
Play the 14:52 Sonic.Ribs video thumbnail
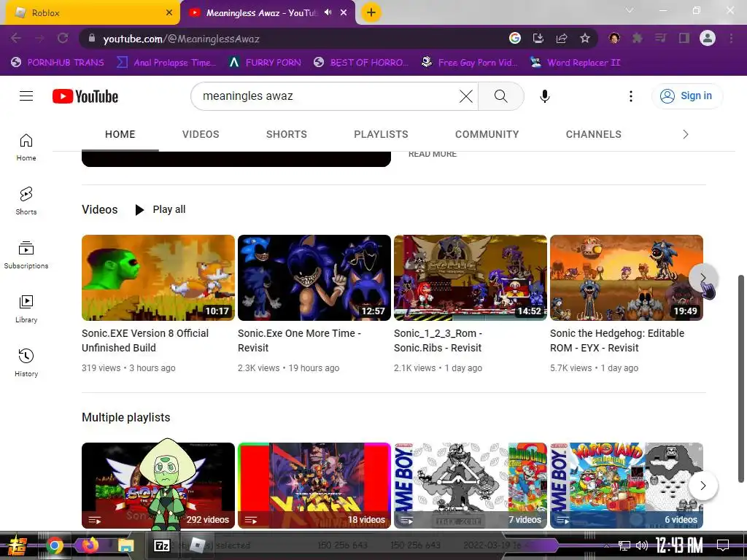pyautogui.click(x=471, y=278)
